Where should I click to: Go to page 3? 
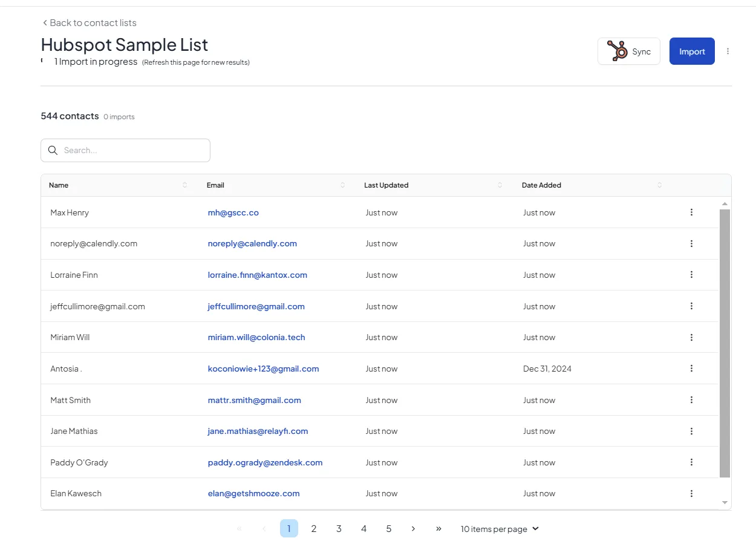click(x=339, y=529)
